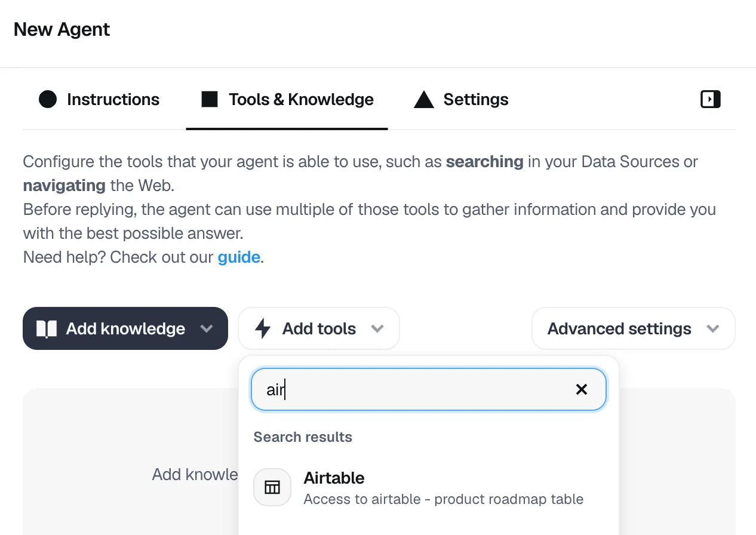756x535 pixels.
Task: Select the Airtable search result title
Action: pos(334,478)
